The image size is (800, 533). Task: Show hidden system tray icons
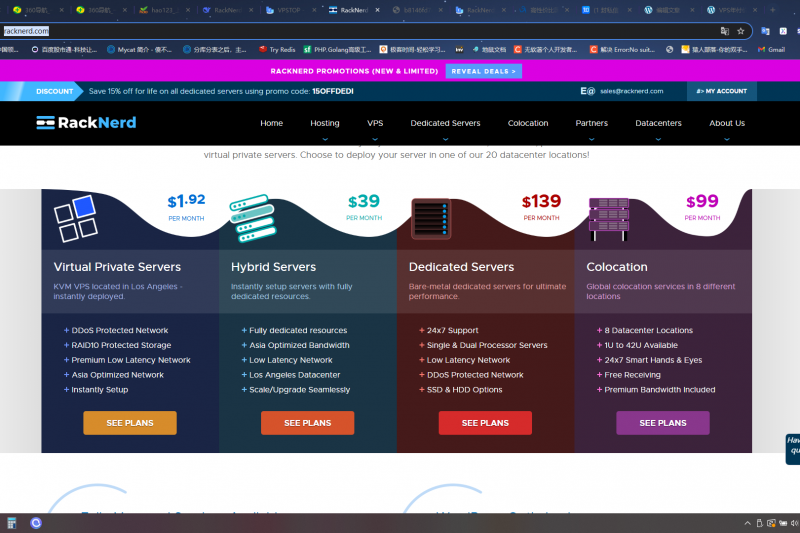coord(747,523)
